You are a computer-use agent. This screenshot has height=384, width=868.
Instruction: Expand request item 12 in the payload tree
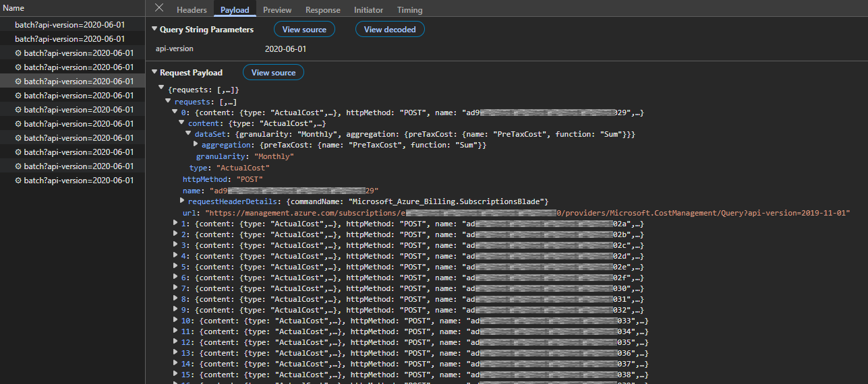coord(175,342)
